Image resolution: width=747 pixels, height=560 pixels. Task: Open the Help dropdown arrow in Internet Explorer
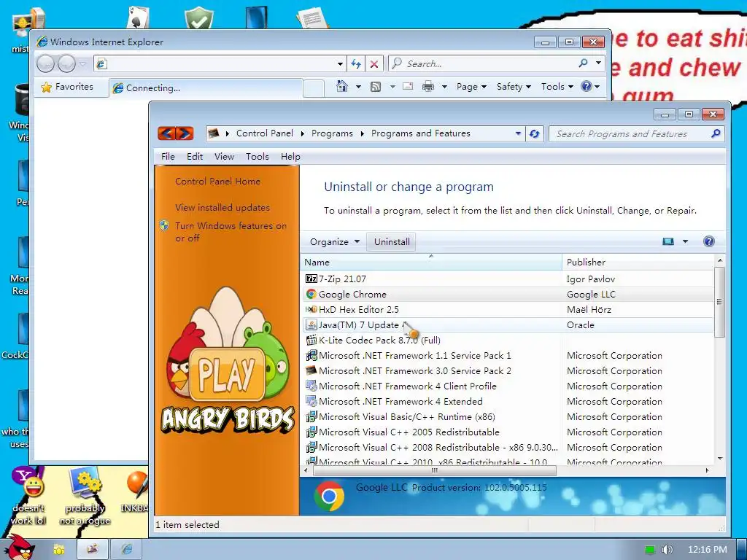point(597,87)
